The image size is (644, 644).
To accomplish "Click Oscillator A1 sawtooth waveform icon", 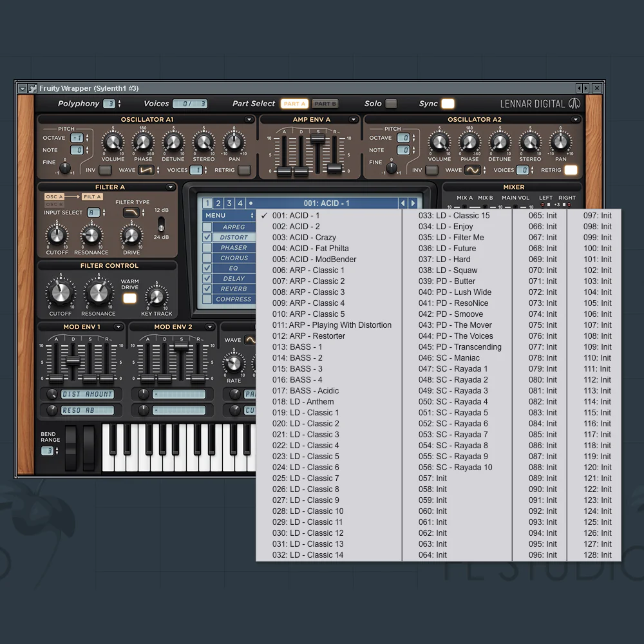I will (x=146, y=170).
